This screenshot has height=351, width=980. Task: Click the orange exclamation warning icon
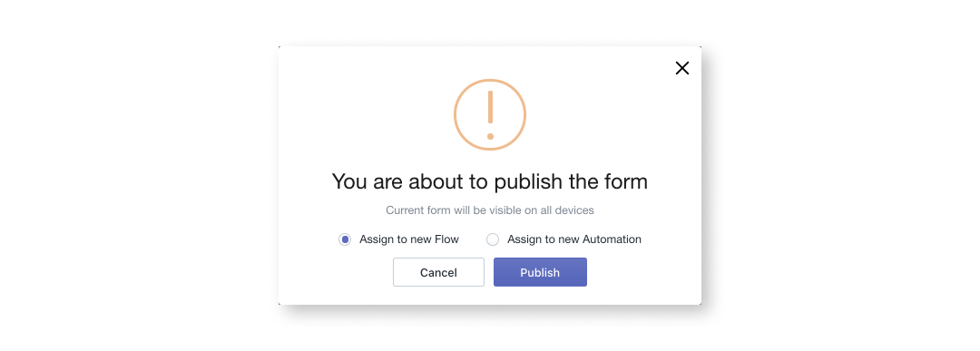490,115
